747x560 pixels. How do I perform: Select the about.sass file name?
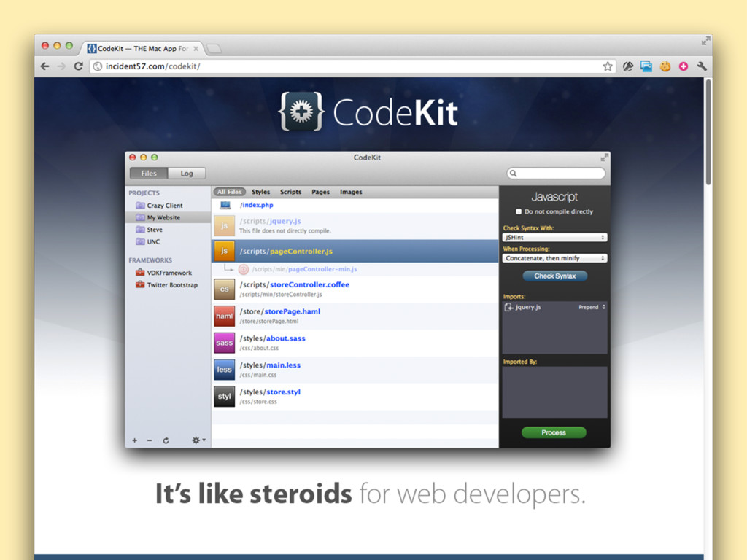pyautogui.click(x=285, y=338)
